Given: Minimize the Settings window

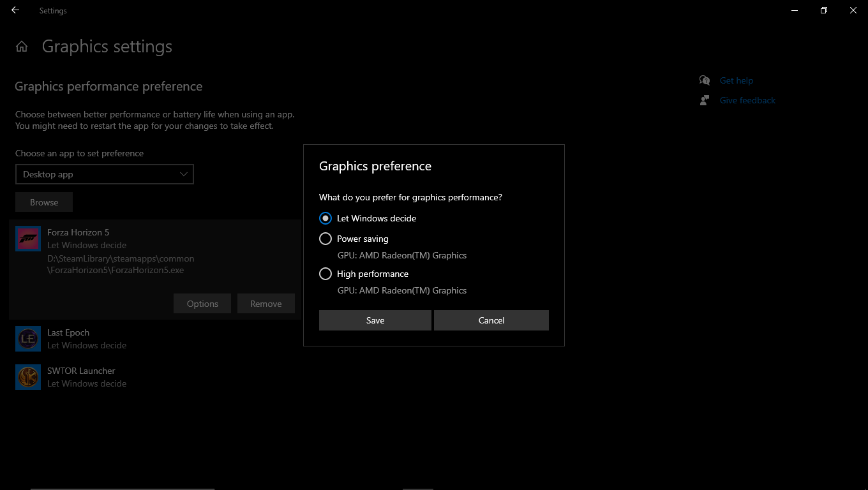Looking at the screenshot, I should coord(795,10).
